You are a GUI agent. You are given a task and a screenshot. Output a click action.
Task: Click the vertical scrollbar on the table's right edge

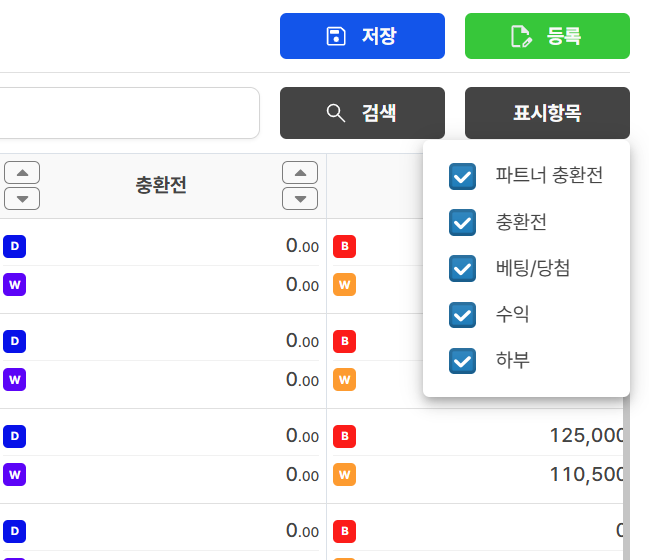[626, 480]
